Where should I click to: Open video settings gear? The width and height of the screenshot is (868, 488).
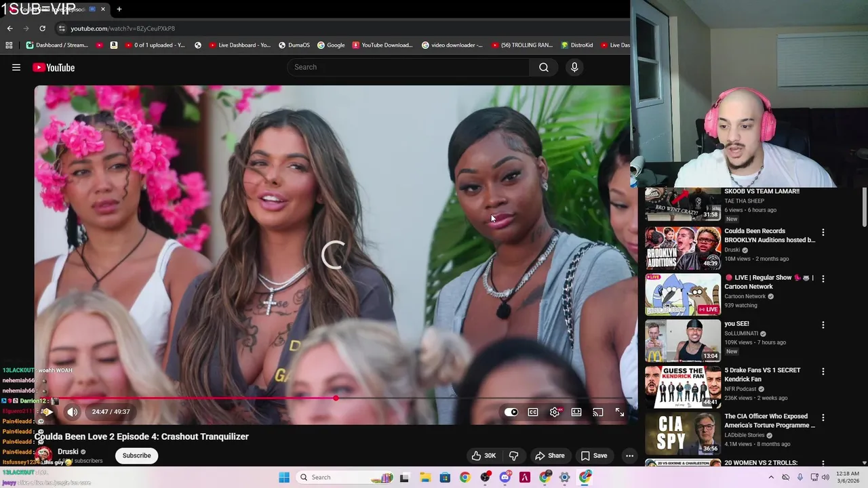(x=555, y=412)
